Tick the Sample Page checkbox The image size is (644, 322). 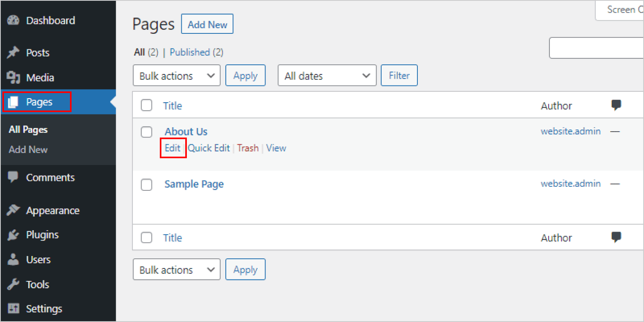[147, 184]
